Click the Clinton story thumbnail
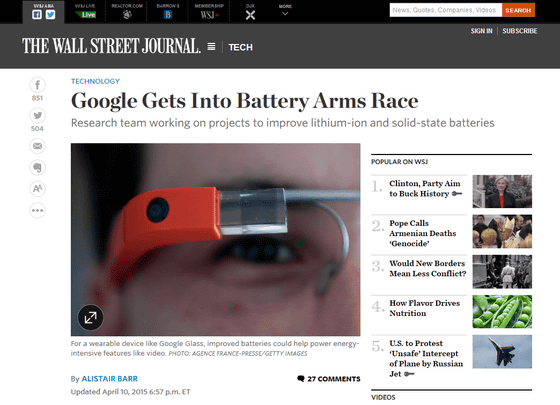560x405 pixels. tap(502, 191)
